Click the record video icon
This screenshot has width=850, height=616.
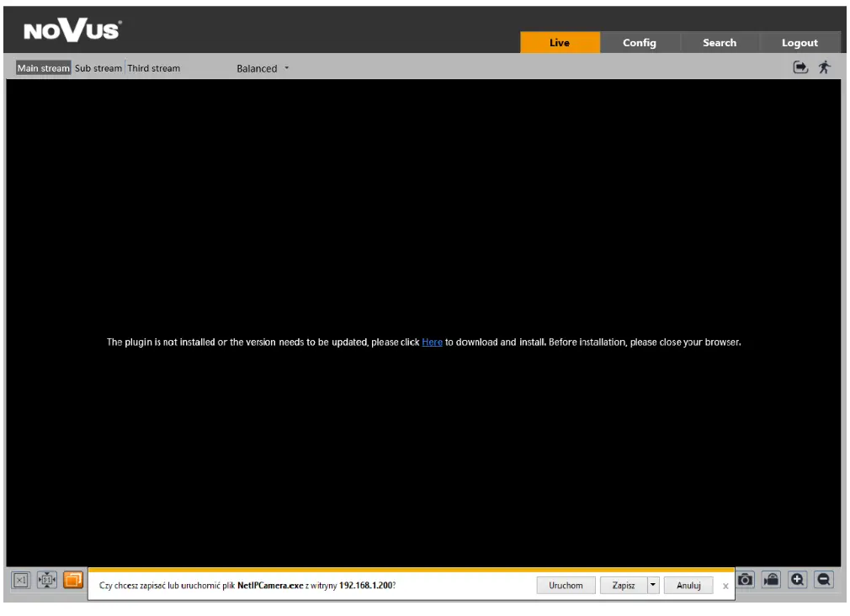click(x=771, y=580)
